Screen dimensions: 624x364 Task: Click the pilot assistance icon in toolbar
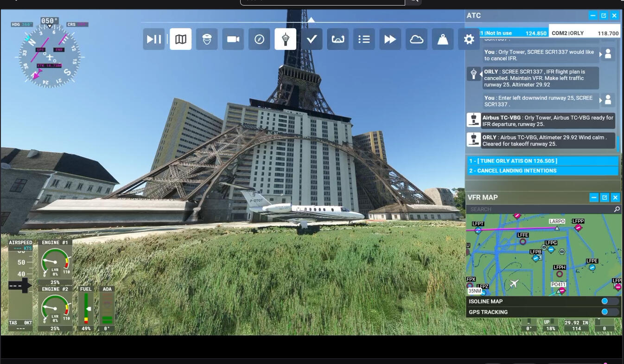(x=207, y=39)
